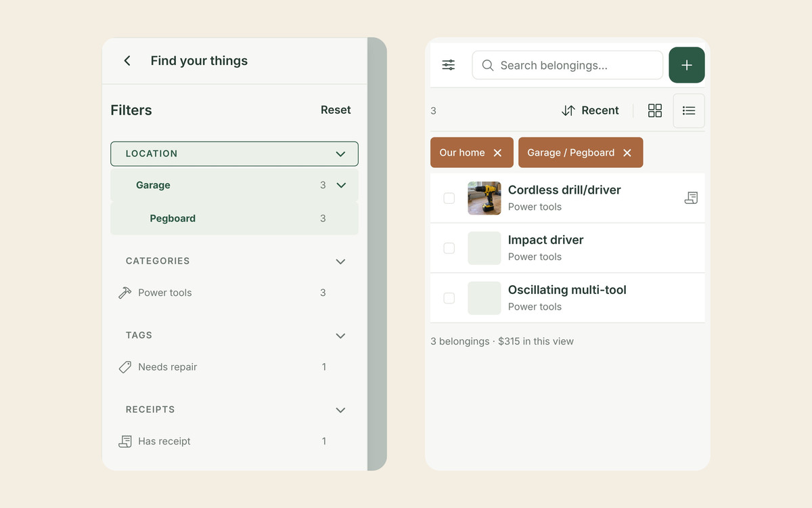
Task: Remove the Our home filter chip
Action: point(497,153)
